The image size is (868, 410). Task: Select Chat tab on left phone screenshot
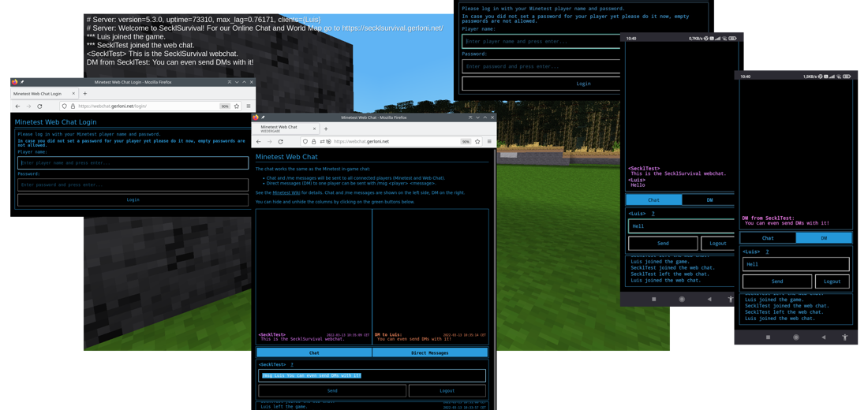(x=654, y=199)
